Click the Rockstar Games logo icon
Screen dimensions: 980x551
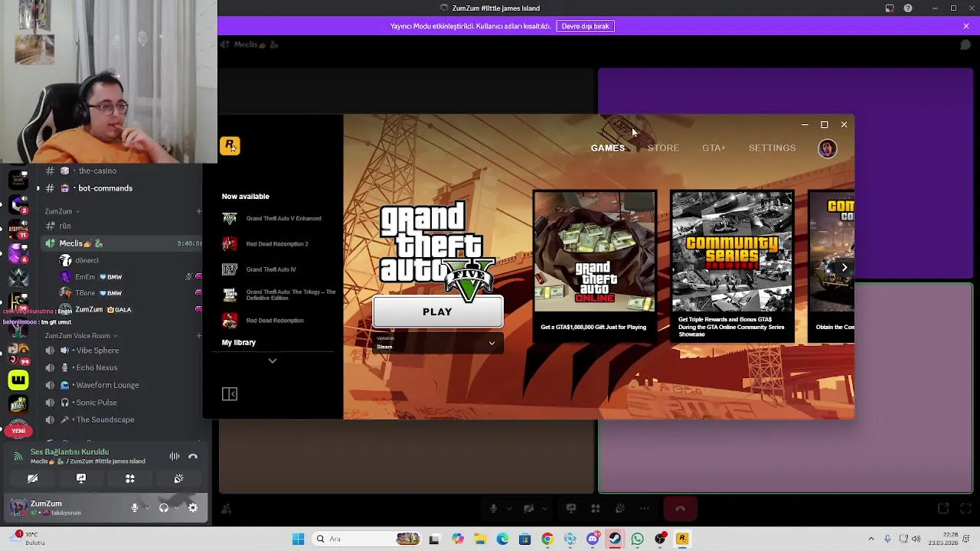tap(230, 145)
